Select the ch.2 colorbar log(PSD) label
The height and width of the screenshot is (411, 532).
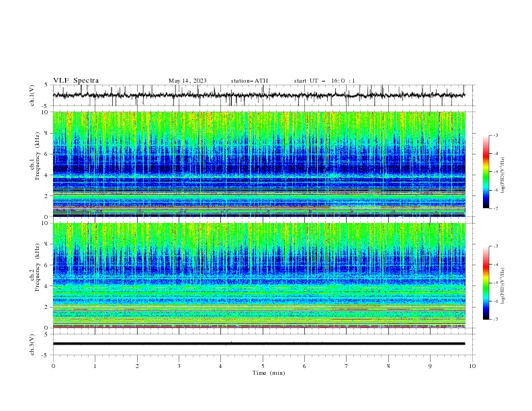pyautogui.click(x=502, y=286)
